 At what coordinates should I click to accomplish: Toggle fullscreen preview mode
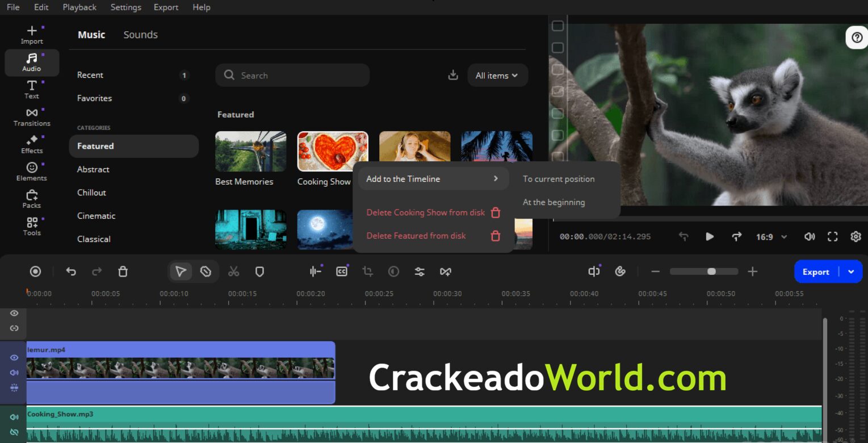pos(833,236)
